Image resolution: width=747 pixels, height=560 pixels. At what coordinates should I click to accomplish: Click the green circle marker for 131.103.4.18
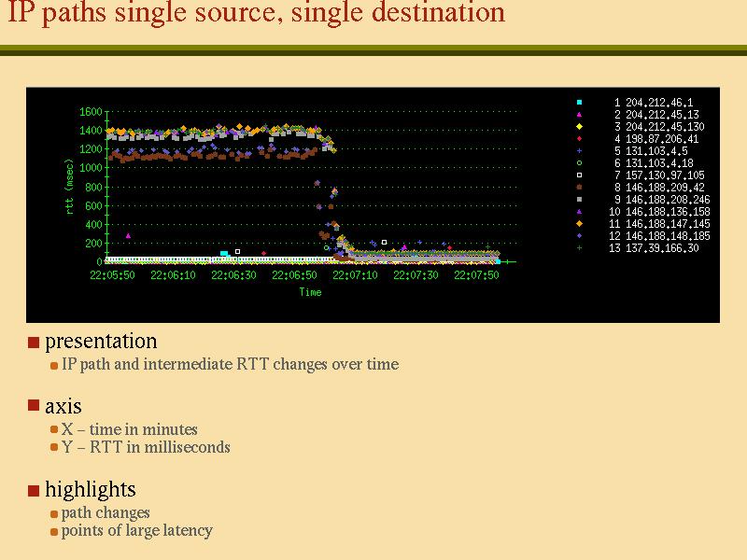click(x=580, y=162)
